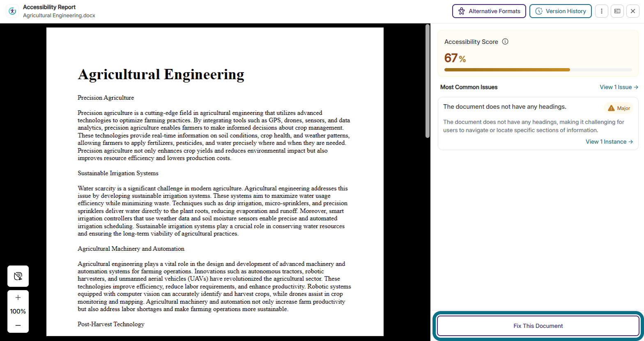Click the Agricultural Engineering.docx file name
Screen dimensions: 644x341
click(x=59, y=15)
